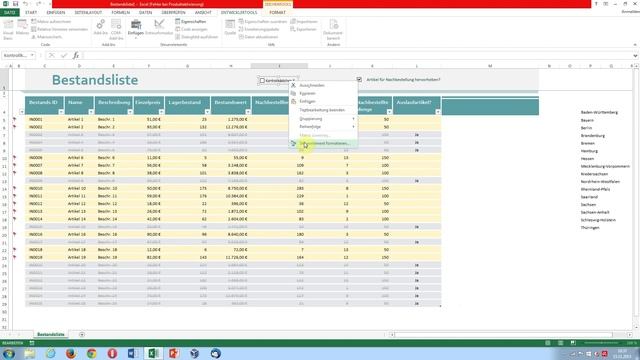
Task: Click Importieren in XML group
Action: pyautogui.click(x=304, y=21)
